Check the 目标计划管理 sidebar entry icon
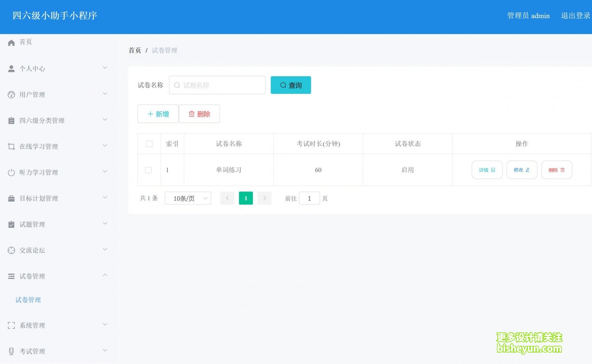592x364 pixels. 11,197
